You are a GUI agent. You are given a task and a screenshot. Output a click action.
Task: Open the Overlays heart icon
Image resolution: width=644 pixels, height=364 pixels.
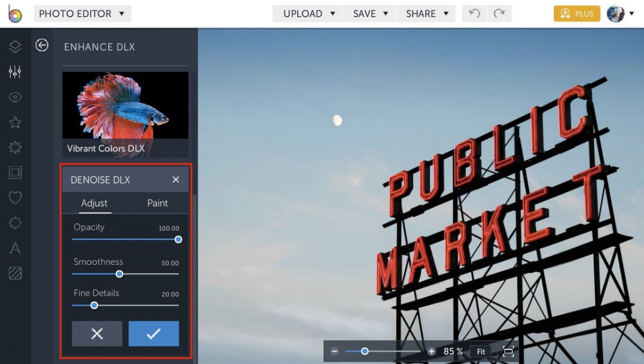point(15,198)
